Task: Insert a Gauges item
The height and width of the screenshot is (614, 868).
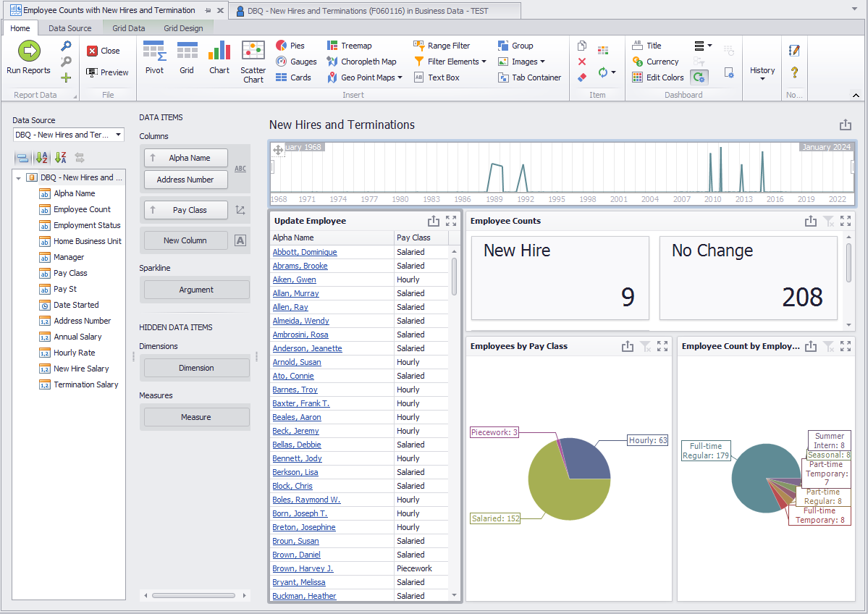Action: point(296,62)
